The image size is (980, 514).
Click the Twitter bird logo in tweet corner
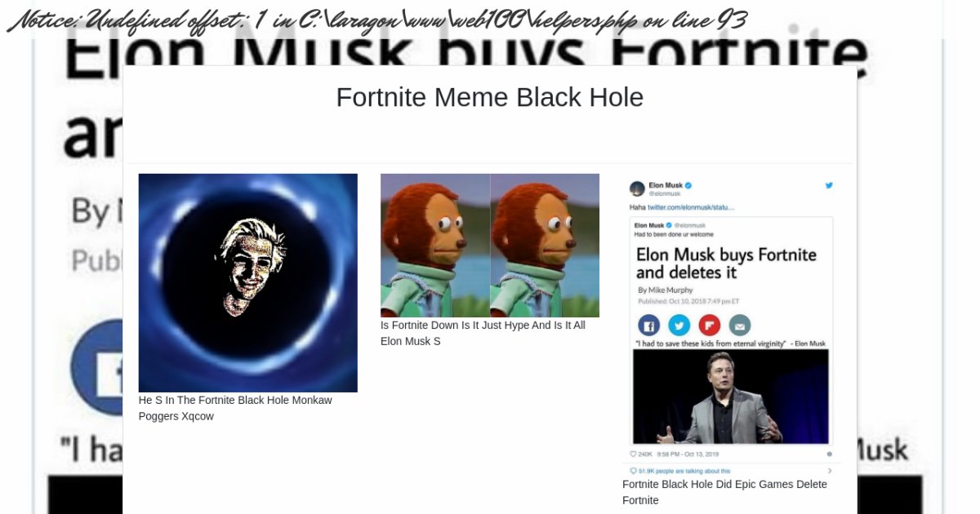829,185
